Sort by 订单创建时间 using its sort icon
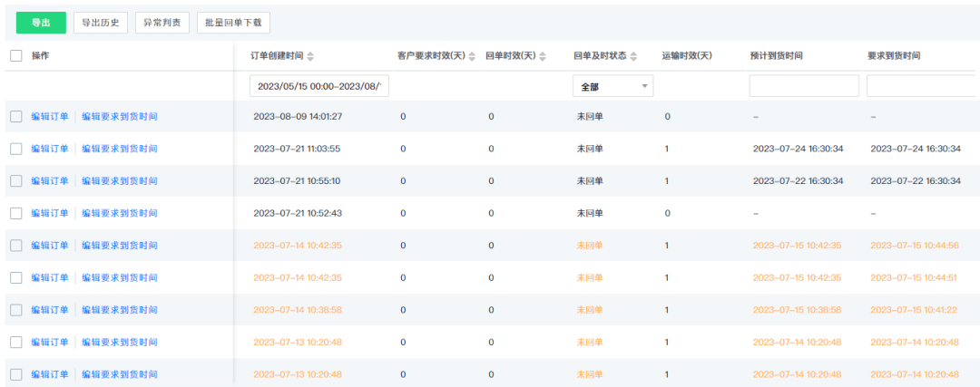The width and height of the screenshot is (980, 387). (x=310, y=56)
